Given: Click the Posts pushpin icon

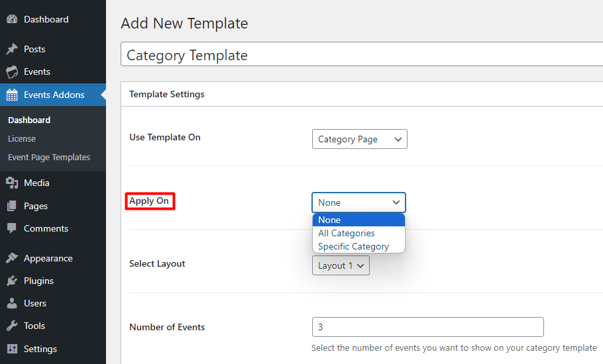Looking at the screenshot, I should [12, 50].
